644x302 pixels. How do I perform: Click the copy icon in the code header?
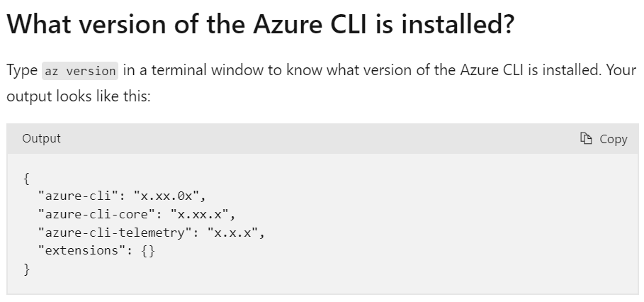(586, 139)
